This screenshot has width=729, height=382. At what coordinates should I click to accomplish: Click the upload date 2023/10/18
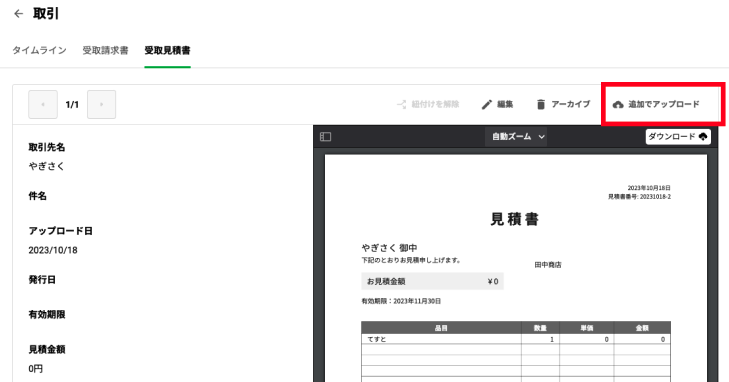click(53, 250)
